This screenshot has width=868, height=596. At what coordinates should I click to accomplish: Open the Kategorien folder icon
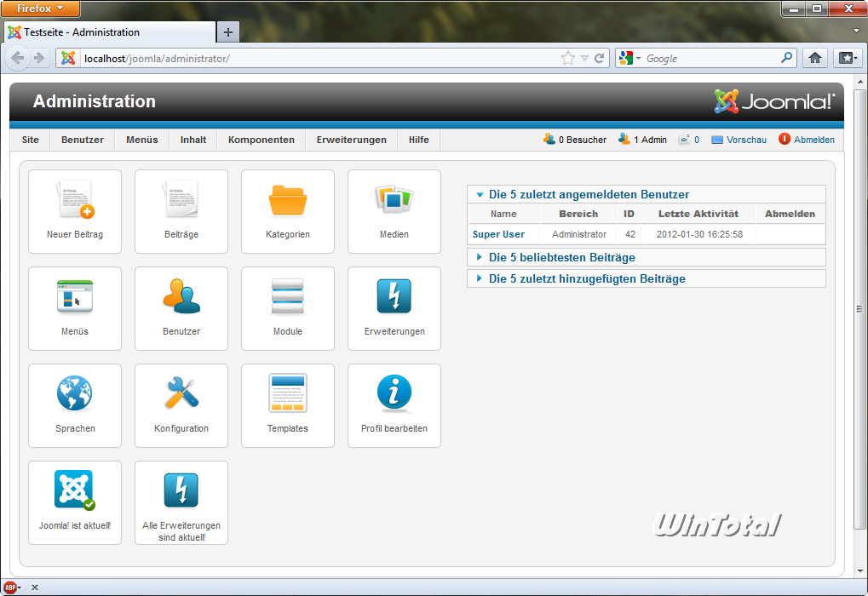(x=288, y=211)
